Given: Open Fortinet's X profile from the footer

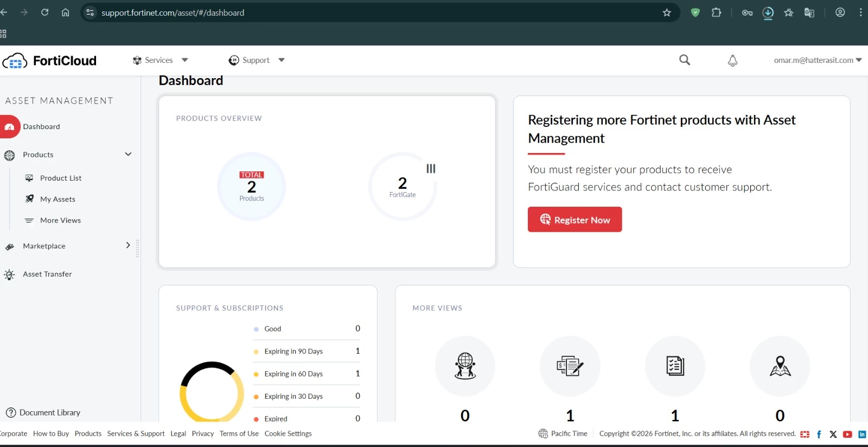Looking at the screenshot, I should click(x=833, y=435).
